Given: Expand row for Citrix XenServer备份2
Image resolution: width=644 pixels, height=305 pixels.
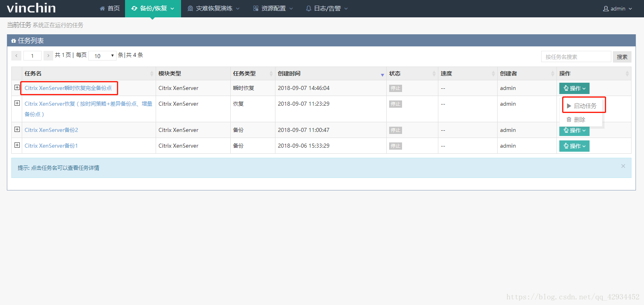Looking at the screenshot, I should [17, 130].
